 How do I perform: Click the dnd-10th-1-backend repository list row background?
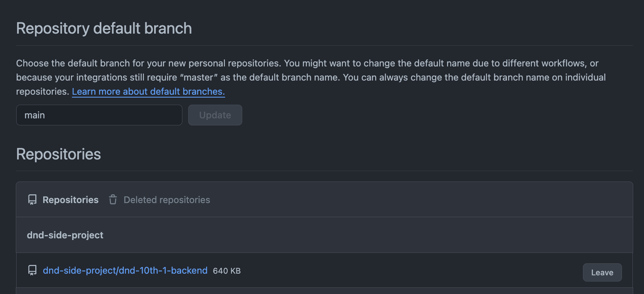tap(324, 270)
